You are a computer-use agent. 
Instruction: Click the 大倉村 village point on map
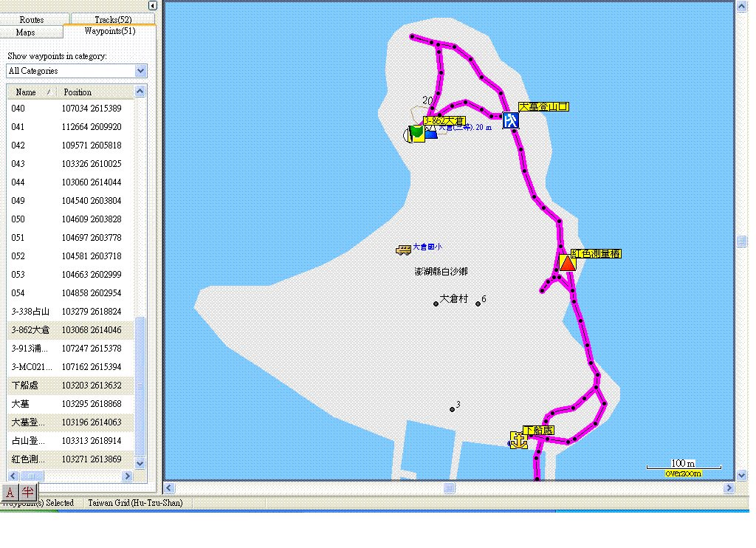click(x=436, y=304)
